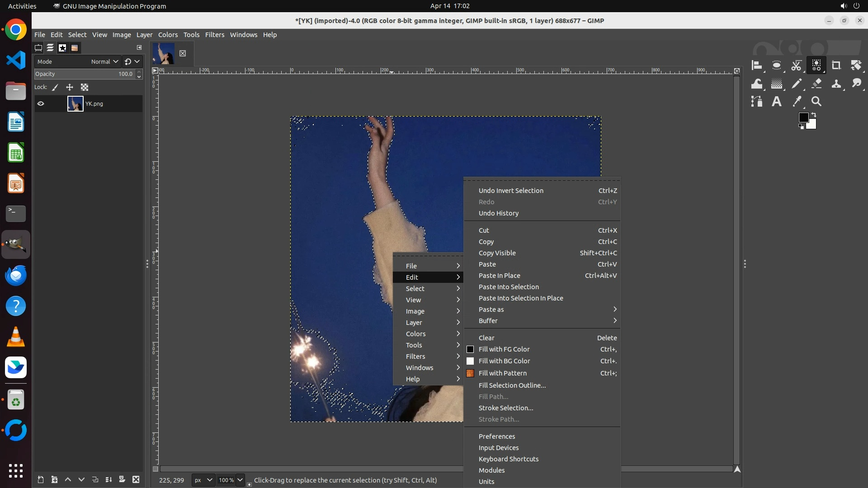The width and height of the screenshot is (868, 488).
Task: Open the layer Mode Normal dropdown
Action: coord(105,62)
